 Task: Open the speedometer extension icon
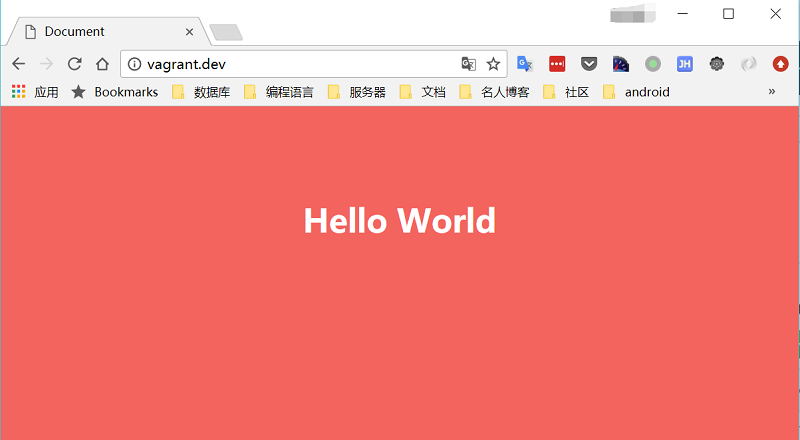621,64
